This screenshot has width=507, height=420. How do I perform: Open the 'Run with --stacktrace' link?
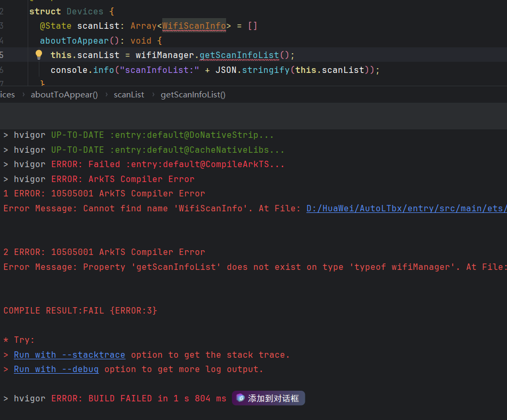(x=69, y=355)
